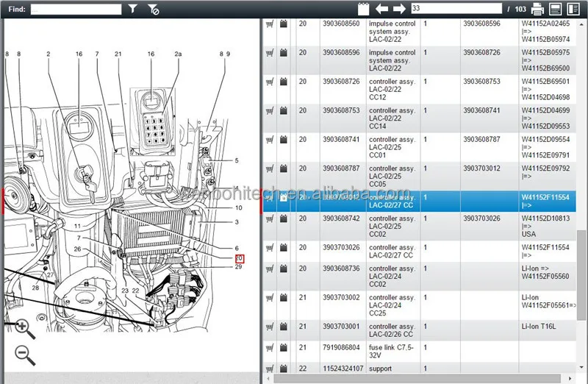588x384 pixels.
Task: Click the page number field showing 33
Action: coord(456,8)
